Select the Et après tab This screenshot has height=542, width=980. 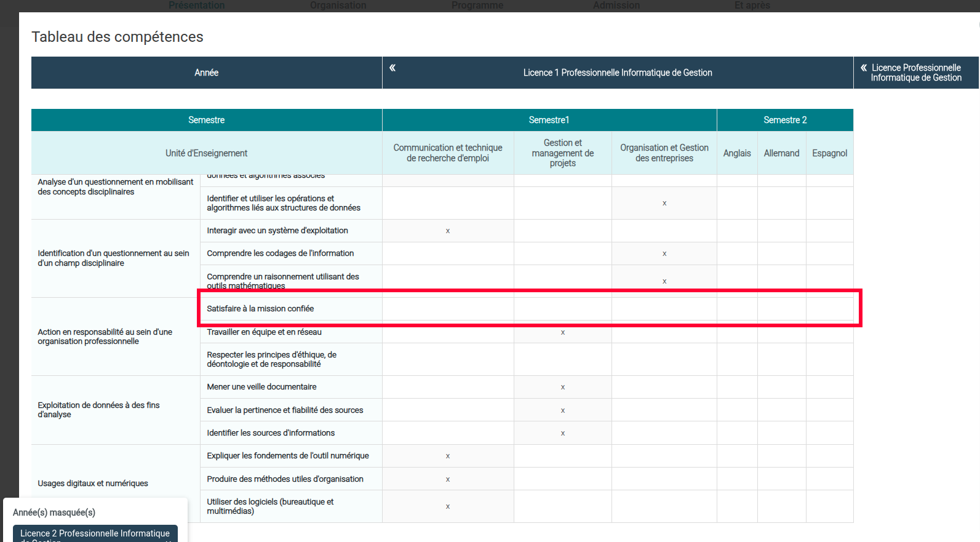click(x=752, y=6)
